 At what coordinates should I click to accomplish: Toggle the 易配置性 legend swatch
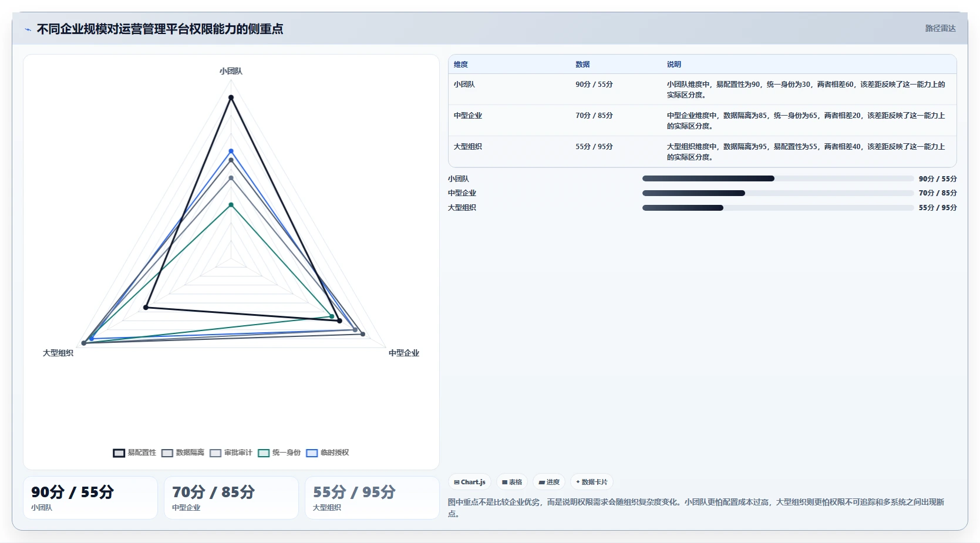pyautogui.click(x=119, y=453)
